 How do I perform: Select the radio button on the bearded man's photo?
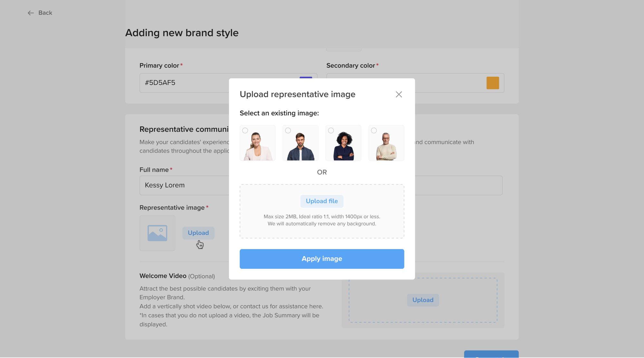tap(288, 130)
